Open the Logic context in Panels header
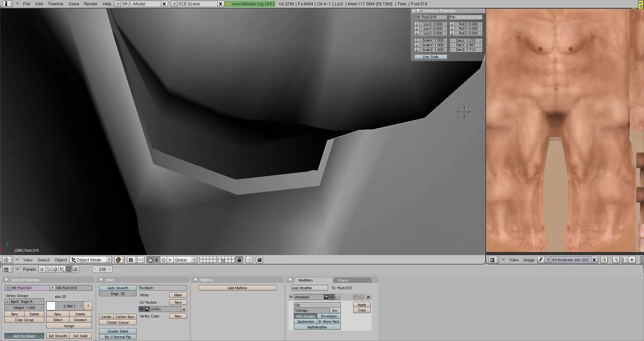Screen dimensions: 644x341 pos(42,269)
